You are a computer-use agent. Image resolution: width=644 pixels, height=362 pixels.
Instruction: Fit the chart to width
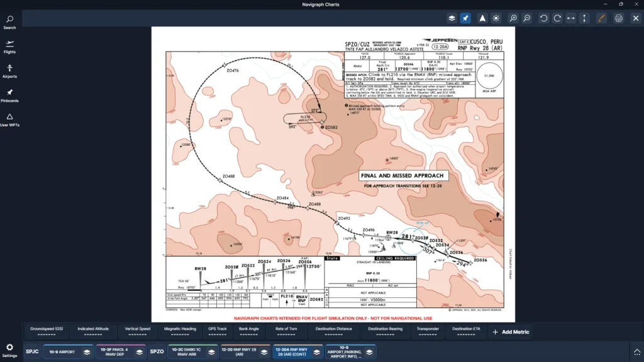pyautogui.click(x=571, y=18)
